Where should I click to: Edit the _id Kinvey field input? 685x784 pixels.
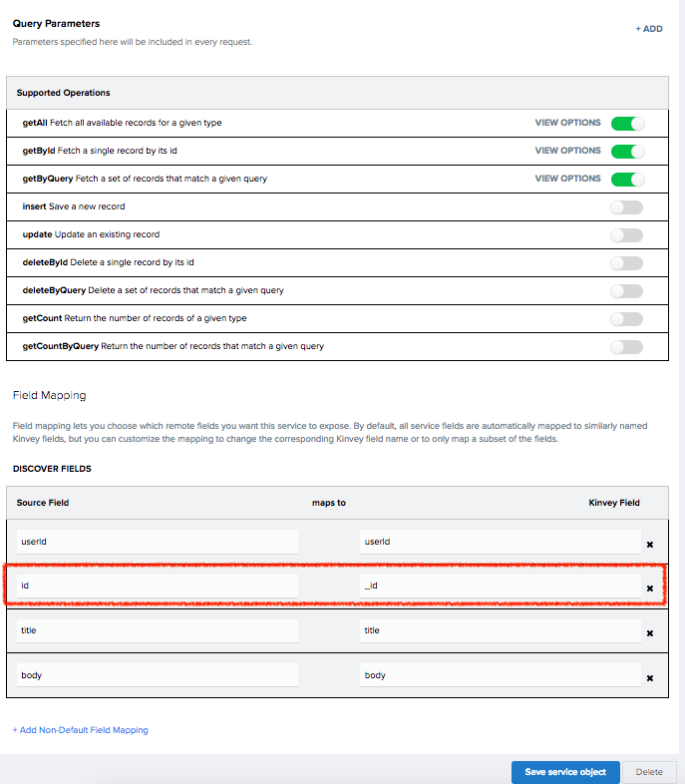click(500, 586)
